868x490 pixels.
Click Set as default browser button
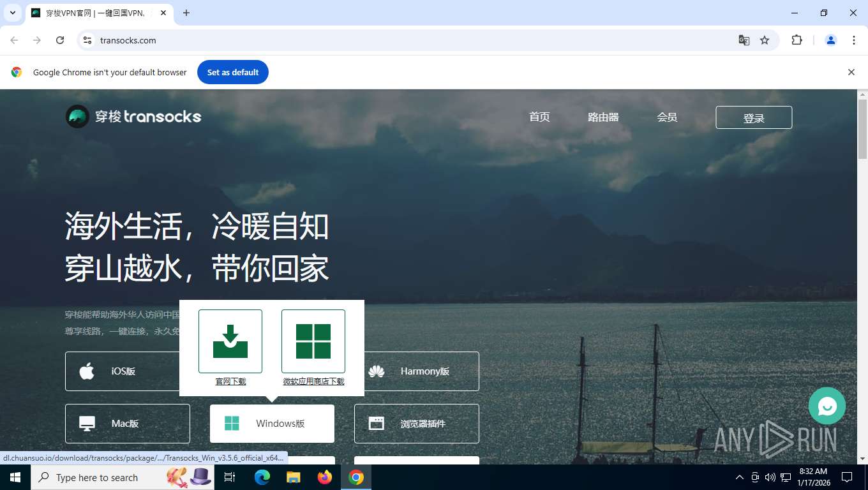[x=233, y=72]
